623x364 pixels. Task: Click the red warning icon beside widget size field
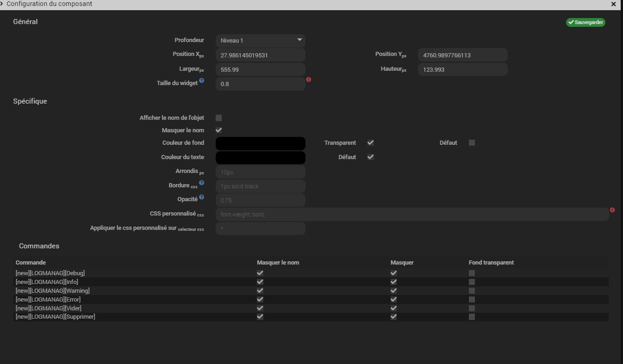click(x=309, y=80)
